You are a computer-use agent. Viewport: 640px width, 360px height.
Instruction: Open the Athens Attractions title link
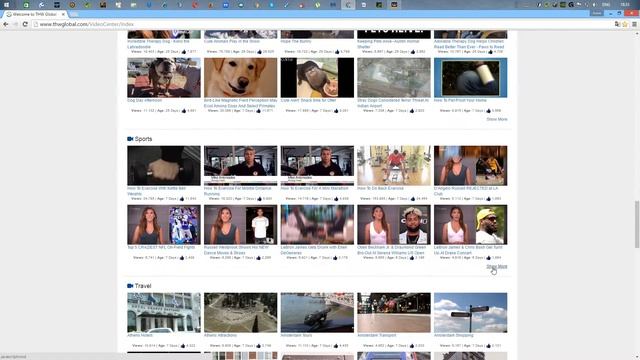coord(220,335)
